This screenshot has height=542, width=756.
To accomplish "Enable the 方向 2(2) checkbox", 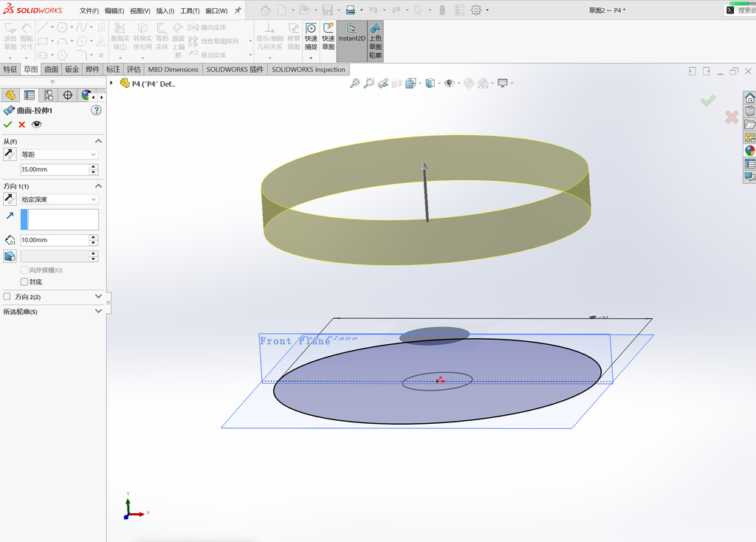I will tap(7, 297).
